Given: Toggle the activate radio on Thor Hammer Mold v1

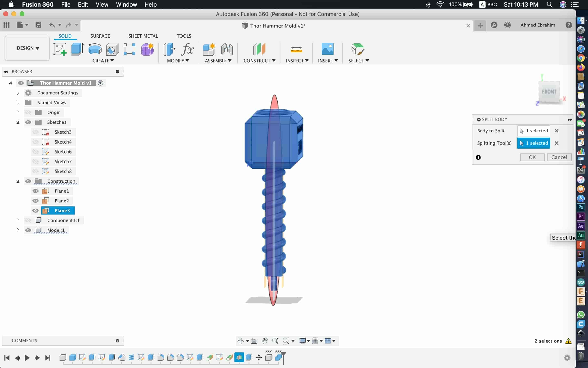Looking at the screenshot, I should (x=100, y=83).
